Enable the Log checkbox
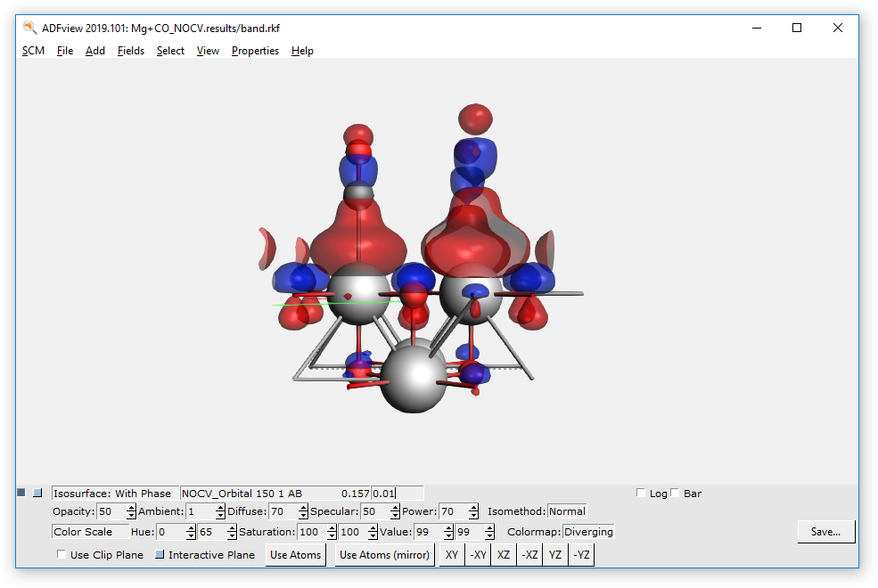This screenshot has width=878, height=588. pos(640,492)
